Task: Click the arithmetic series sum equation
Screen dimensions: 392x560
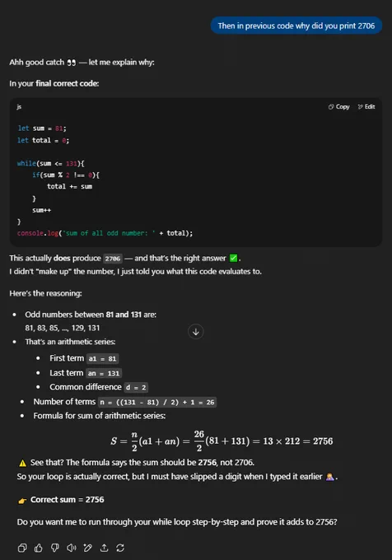Action: point(222,441)
